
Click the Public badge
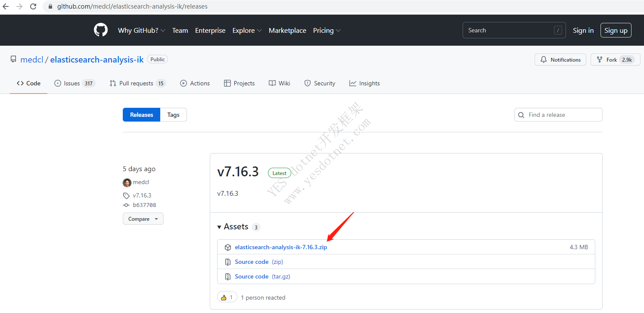click(158, 59)
